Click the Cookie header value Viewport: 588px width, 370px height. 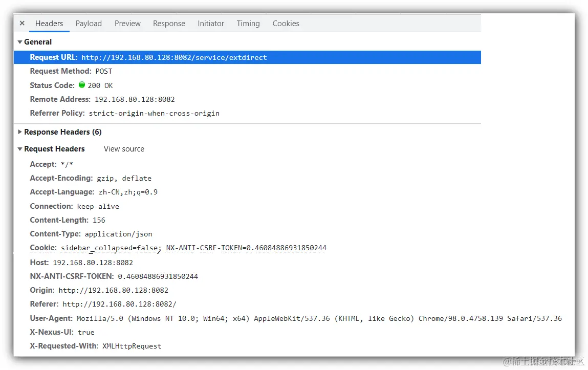point(193,248)
